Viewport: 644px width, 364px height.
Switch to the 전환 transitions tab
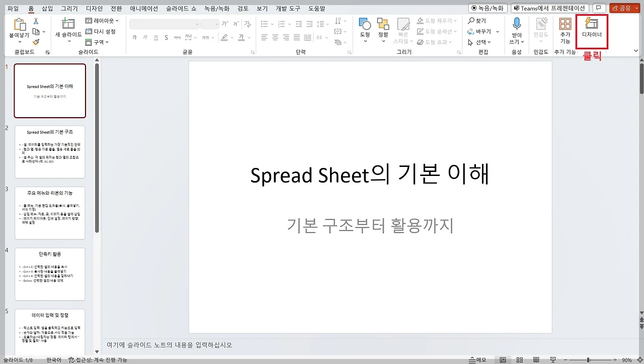[x=116, y=9]
